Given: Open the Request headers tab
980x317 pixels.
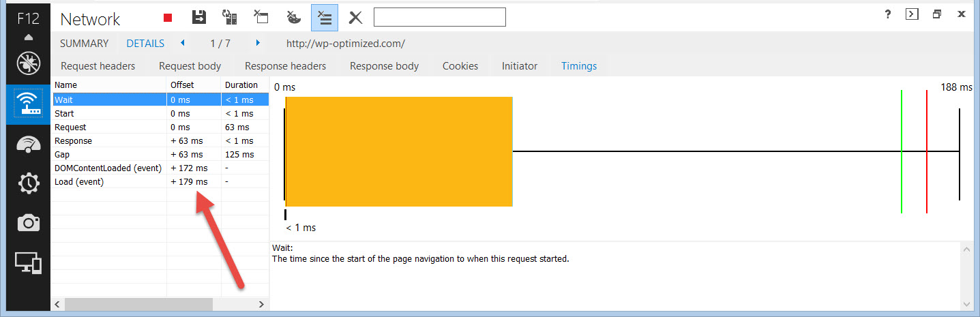Looking at the screenshot, I should (98, 66).
